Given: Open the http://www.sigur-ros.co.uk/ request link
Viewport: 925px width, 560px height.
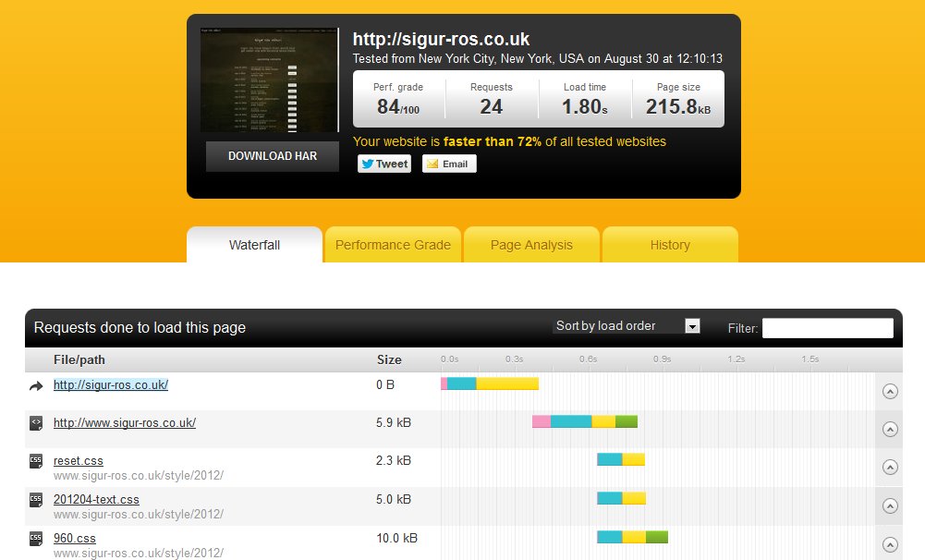Looking at the screenshot, I should tap(125, 423).
